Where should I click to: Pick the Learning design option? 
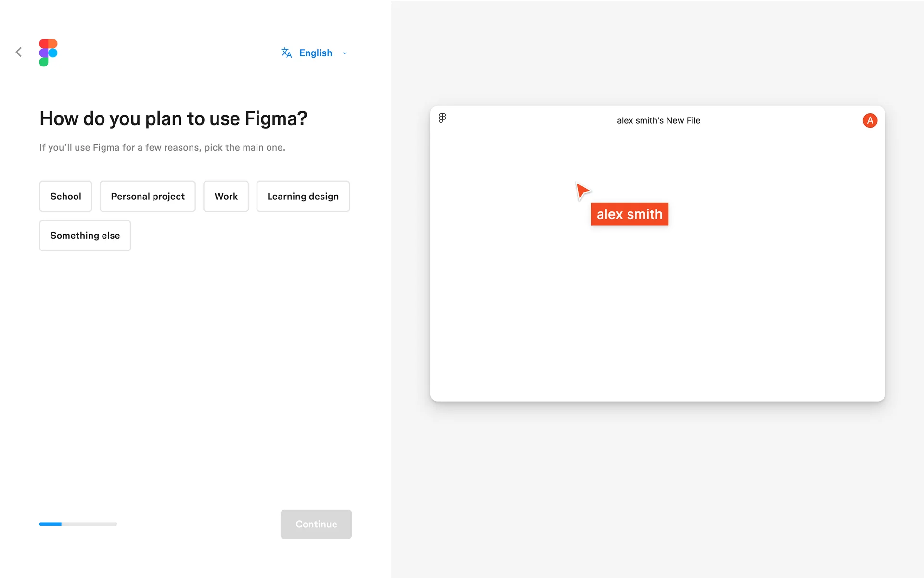[x=303, y=197]
